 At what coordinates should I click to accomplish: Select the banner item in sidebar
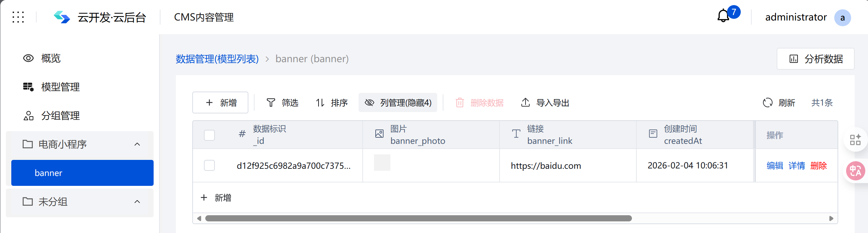click(x=82, y=173)
